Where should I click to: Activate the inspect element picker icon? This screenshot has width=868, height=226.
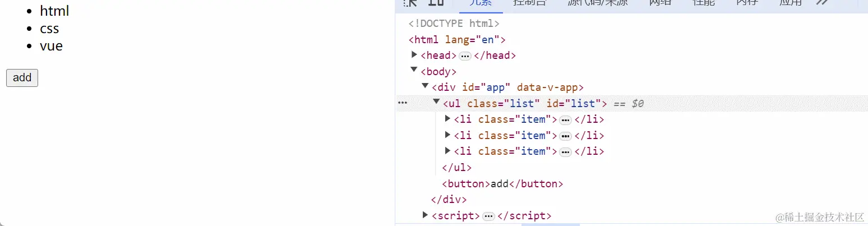[x=410, y=3]
